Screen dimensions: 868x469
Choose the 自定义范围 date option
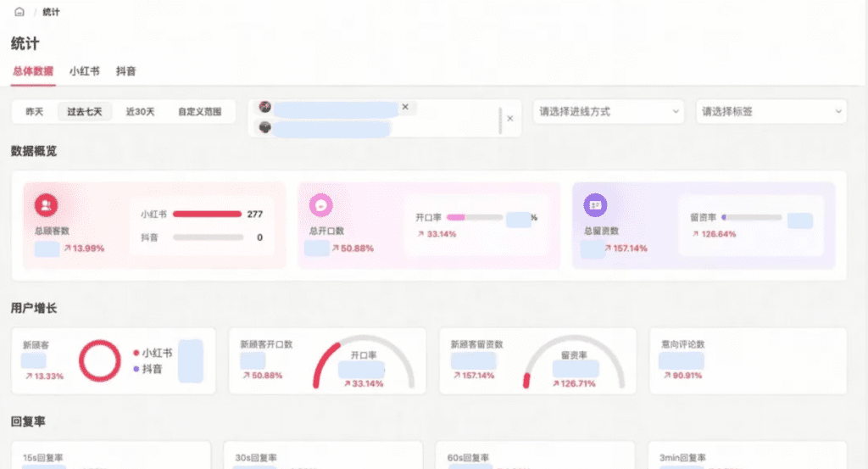point(199,112)
